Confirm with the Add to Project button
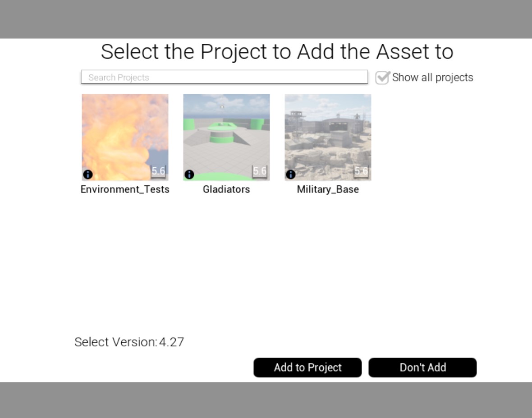532x418 pixels. point(308,367)
